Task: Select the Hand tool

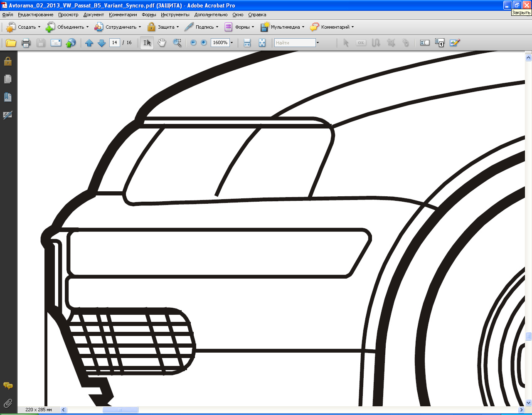Action: [x=162, y=42]
